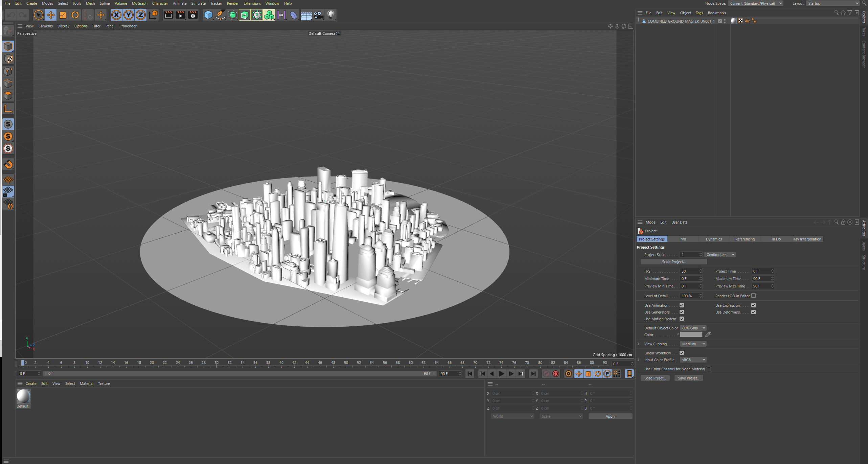Toggle Linear Workflow checkbox

click(x=682, y=353)
